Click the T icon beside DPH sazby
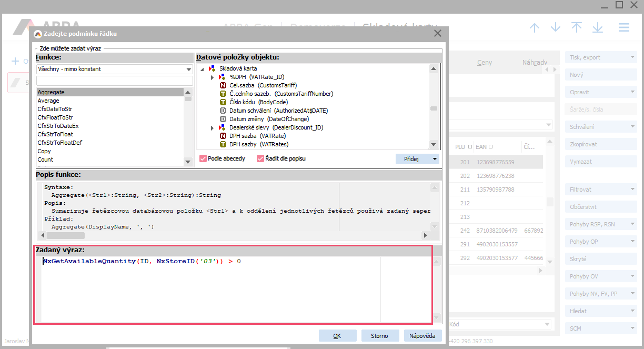This screenshot has height=349, width=644. (x=223, y=144)
